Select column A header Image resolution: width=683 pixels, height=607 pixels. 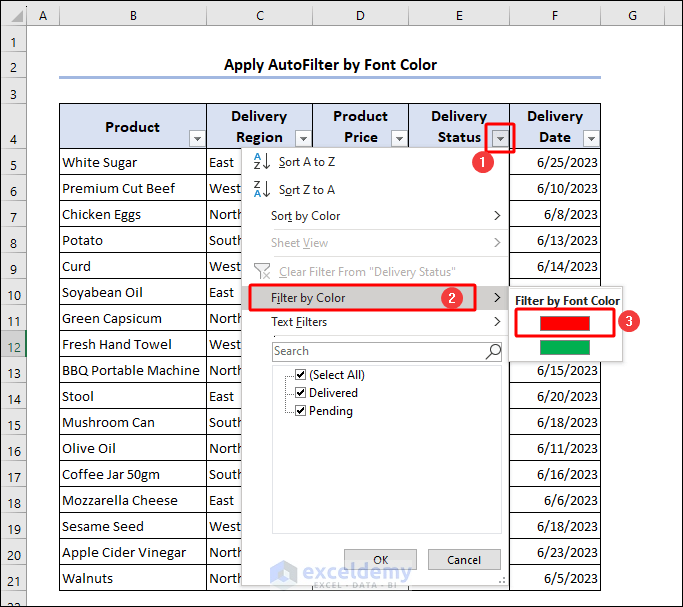point(43,16)
